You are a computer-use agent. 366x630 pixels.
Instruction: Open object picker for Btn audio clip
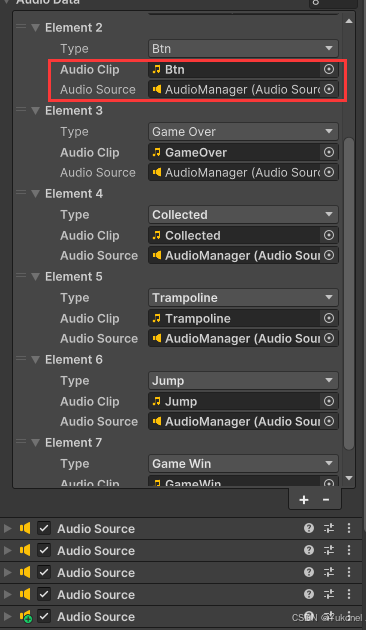point(329,70)
